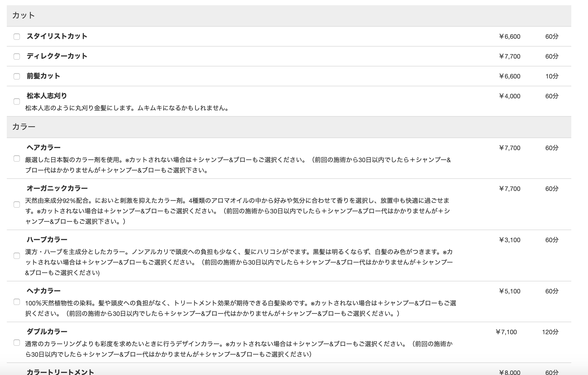Click the ダブルカラー title
Viewport: 588px width, 375px height.
47,332
